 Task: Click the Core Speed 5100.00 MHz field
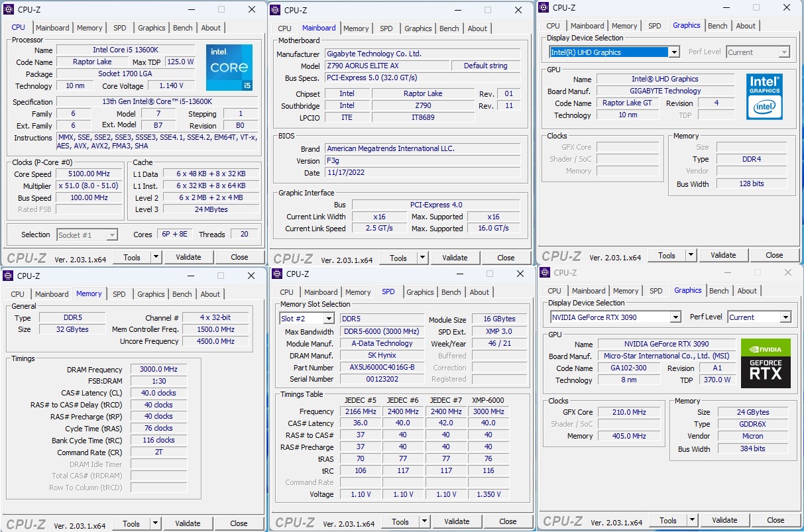[89, 174]
